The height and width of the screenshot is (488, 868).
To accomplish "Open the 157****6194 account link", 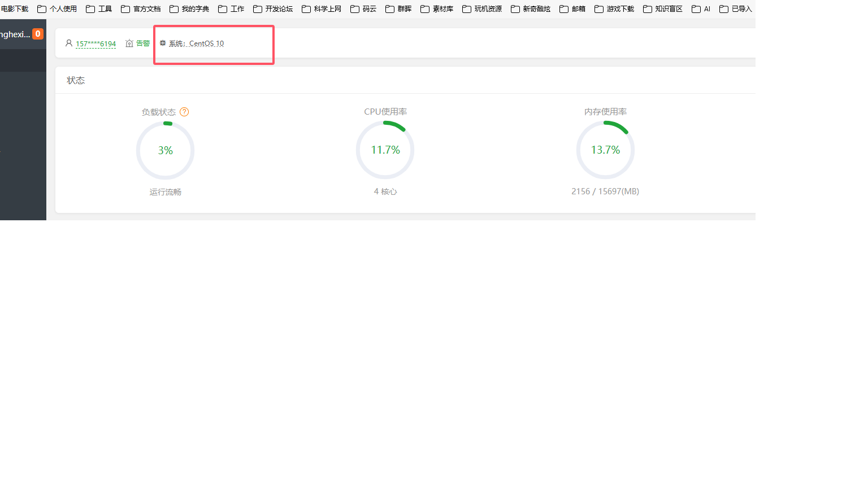I will 96,43.
